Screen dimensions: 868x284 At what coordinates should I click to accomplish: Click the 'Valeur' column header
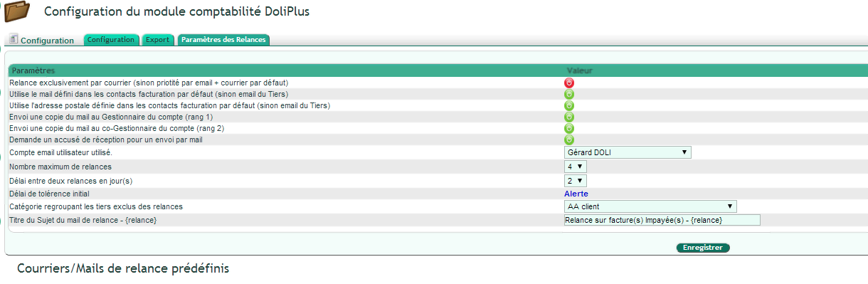[579, 71]
